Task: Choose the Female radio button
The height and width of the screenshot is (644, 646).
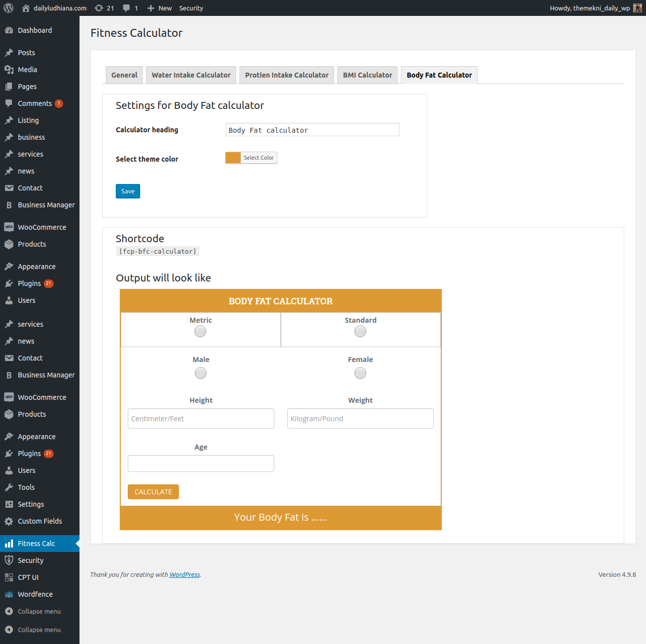Action: tap(360, 373)
